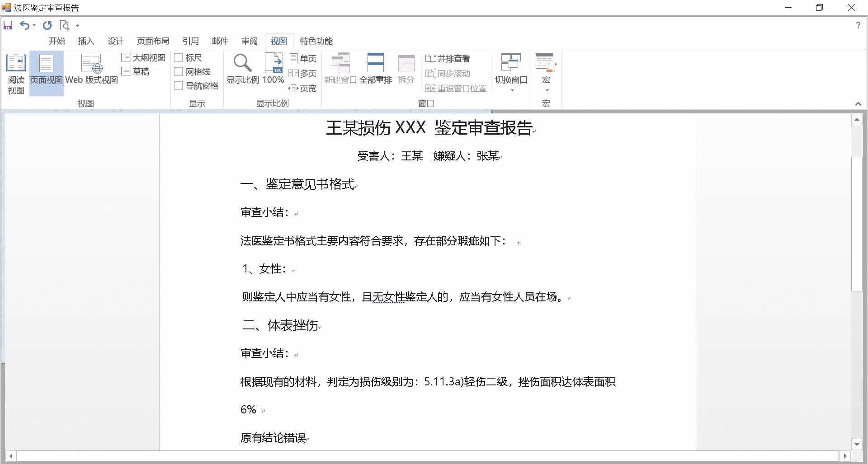This screenshot has width=868, height=464.
Task: Select the 邮件 tab
Action: 220,41
